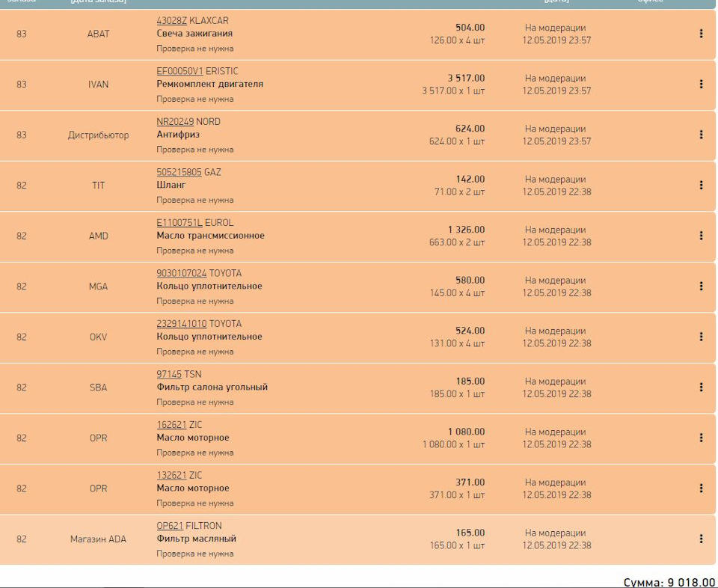Open article link NR20249
This screenshot has height=588, width=718.
tap(175, 122)
